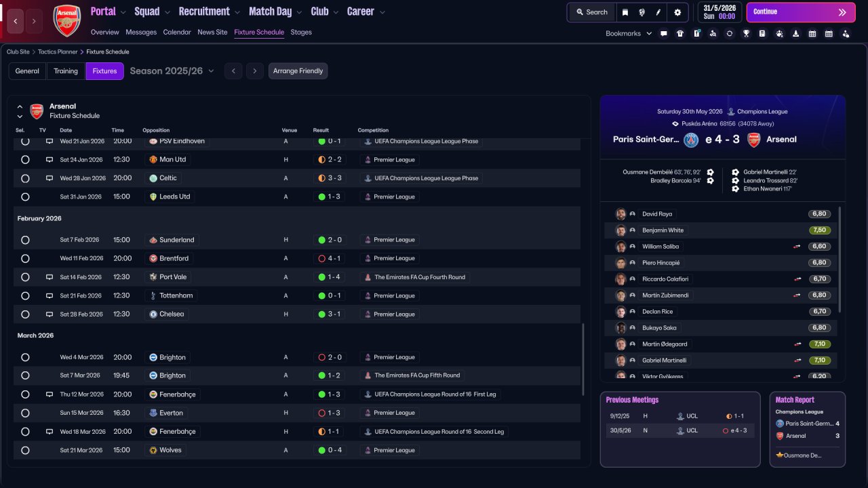Click the Leeds Utd club badge
The width and height of the screenshot is (868, 488).
[153, 197]
